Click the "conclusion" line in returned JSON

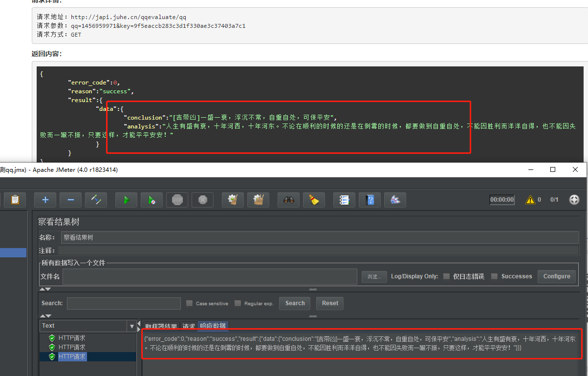[x=230, y=118]
